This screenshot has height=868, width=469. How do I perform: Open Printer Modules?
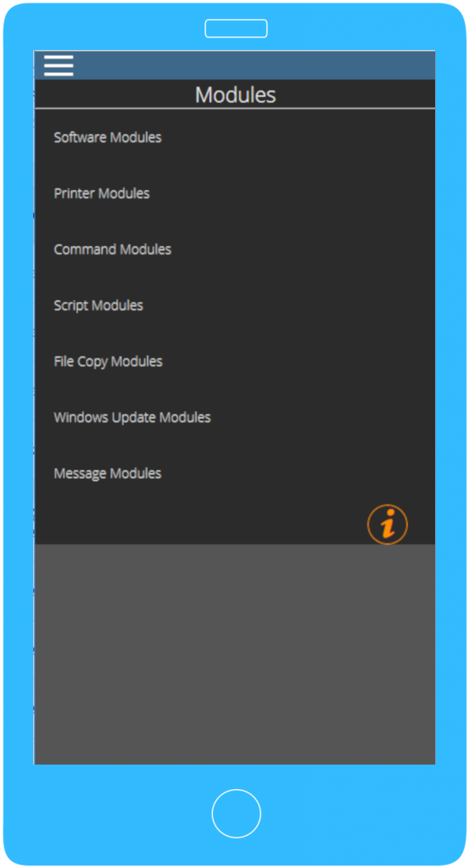point(101,193)
